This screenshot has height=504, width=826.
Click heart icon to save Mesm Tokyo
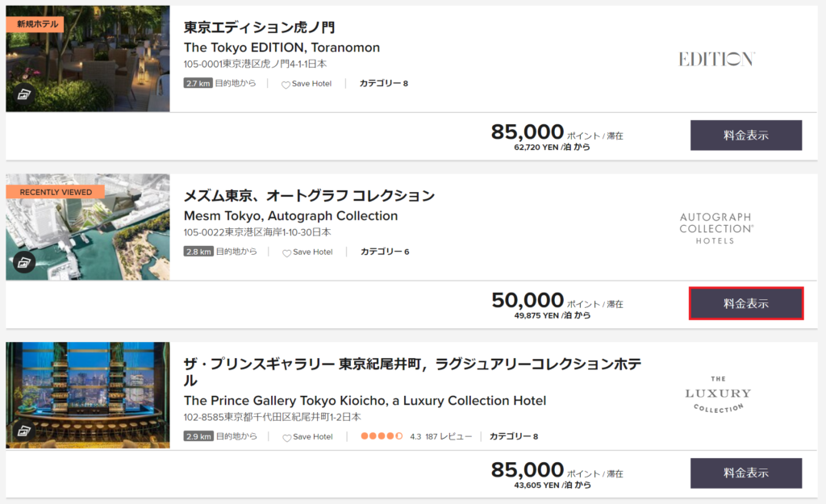(286, 252)
